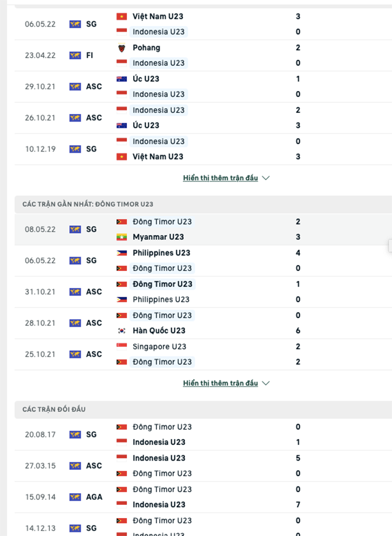Open the Đông Timor U23 team page
392x536 pixels.
coord(163,221)
